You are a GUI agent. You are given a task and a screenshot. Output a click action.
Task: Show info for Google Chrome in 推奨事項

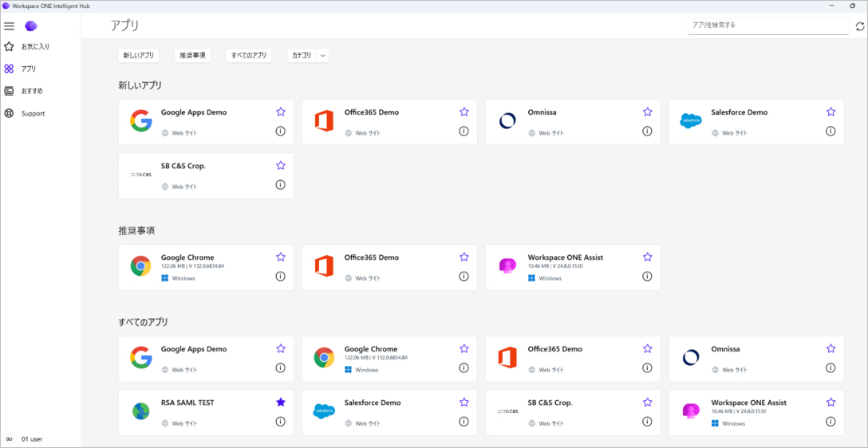[x=280, y=276]
